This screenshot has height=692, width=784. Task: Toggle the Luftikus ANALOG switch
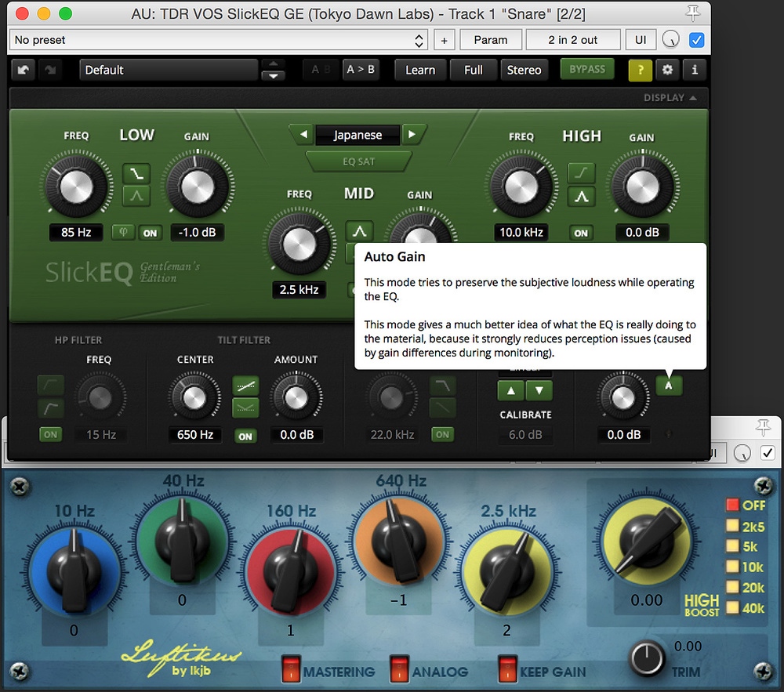[399, 668]
